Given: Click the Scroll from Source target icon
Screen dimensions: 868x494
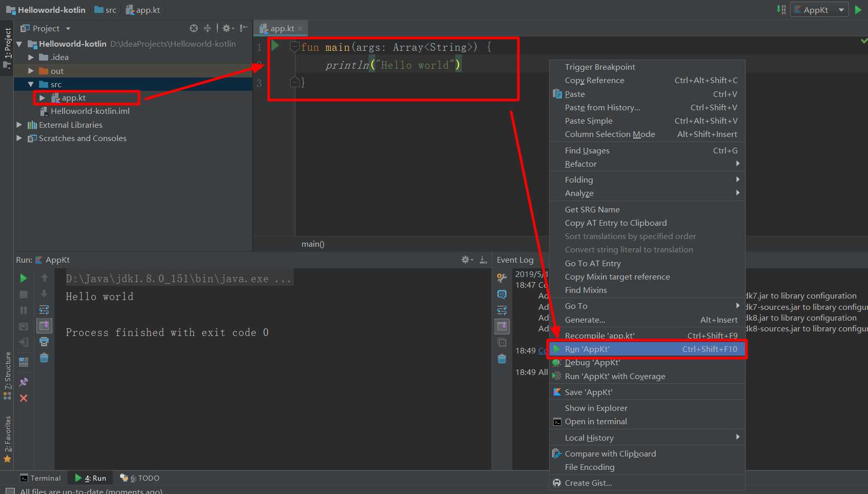Looking at the screenshot, I should (194, 28).
